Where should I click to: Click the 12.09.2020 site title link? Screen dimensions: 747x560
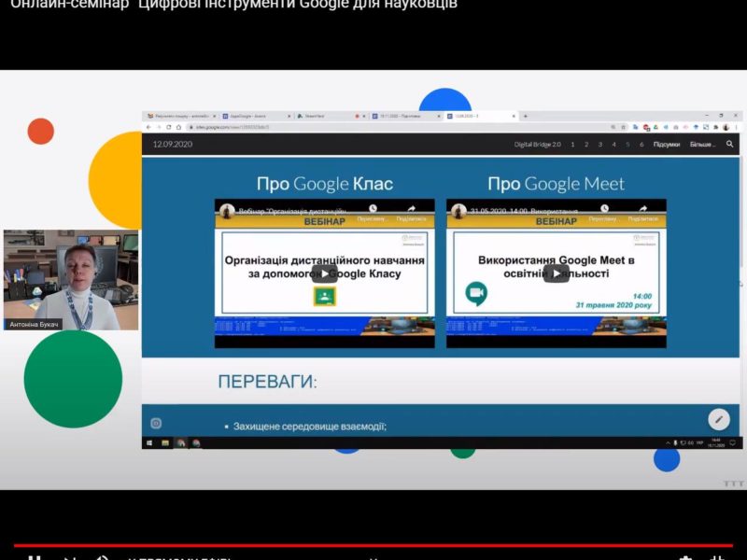tap(172, 145)
